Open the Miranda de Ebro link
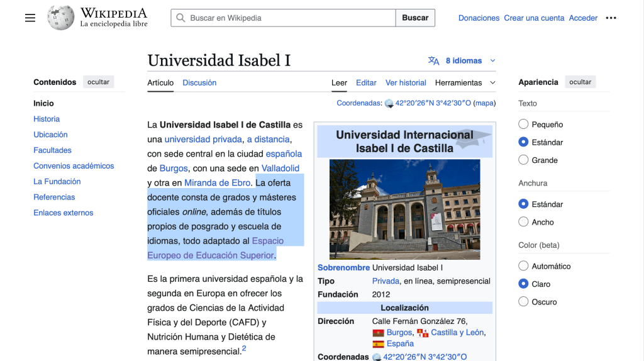The height and width of the screenshot is (361, 644). tap(217, 183)
